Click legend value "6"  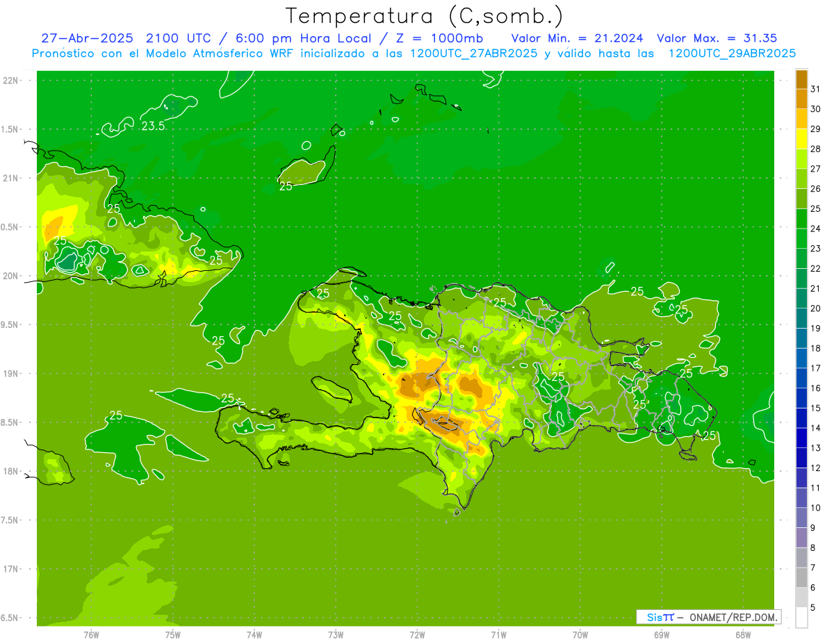[x=813, y=587]
